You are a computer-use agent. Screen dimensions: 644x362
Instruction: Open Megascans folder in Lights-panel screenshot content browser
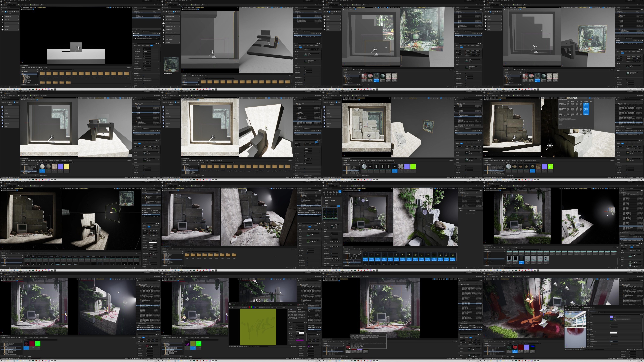click(x=94, y=73)
